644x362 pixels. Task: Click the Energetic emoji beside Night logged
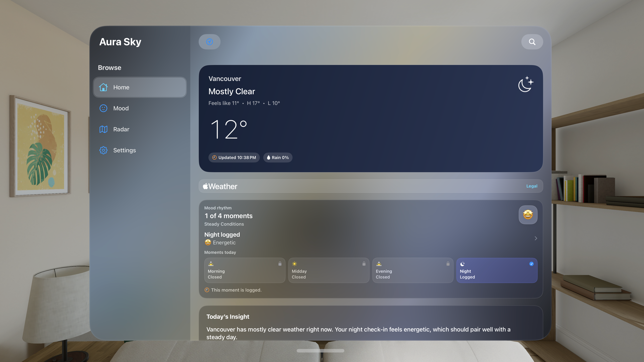click(208, 242)
